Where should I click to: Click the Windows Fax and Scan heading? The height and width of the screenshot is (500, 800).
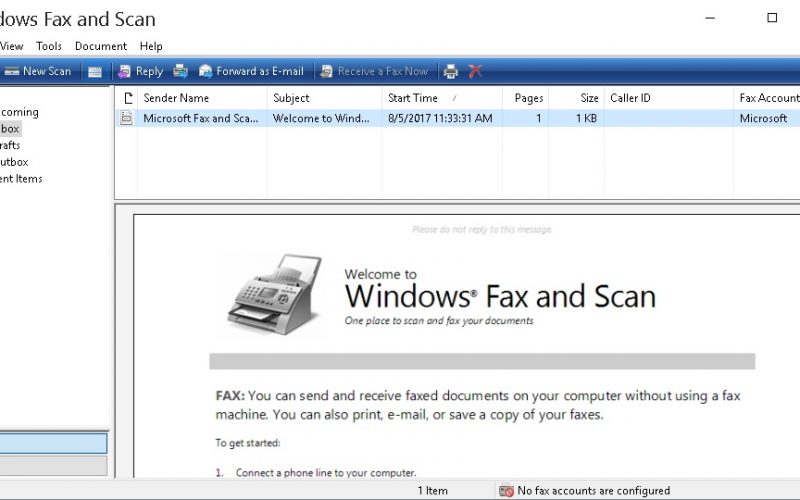pos(501,297)
